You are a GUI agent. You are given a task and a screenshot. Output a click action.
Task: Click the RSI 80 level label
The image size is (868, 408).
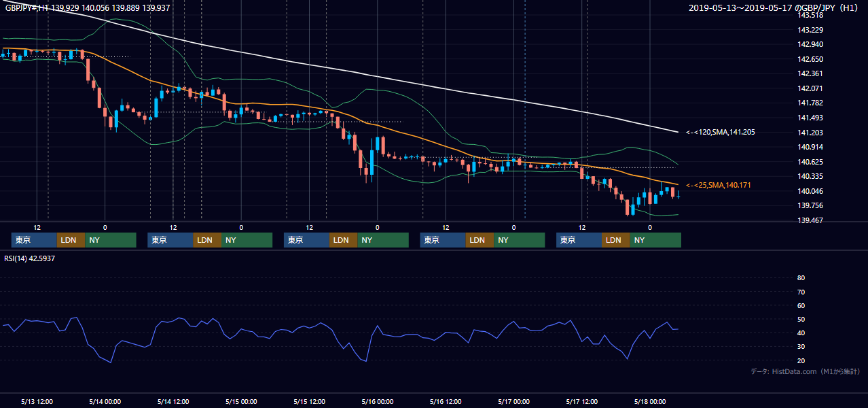tap(801, 278)
